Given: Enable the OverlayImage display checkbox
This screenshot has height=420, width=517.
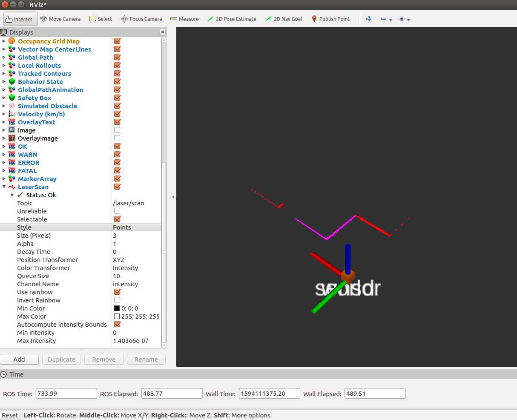Looking at the screenshot, I should click(117, 138).
